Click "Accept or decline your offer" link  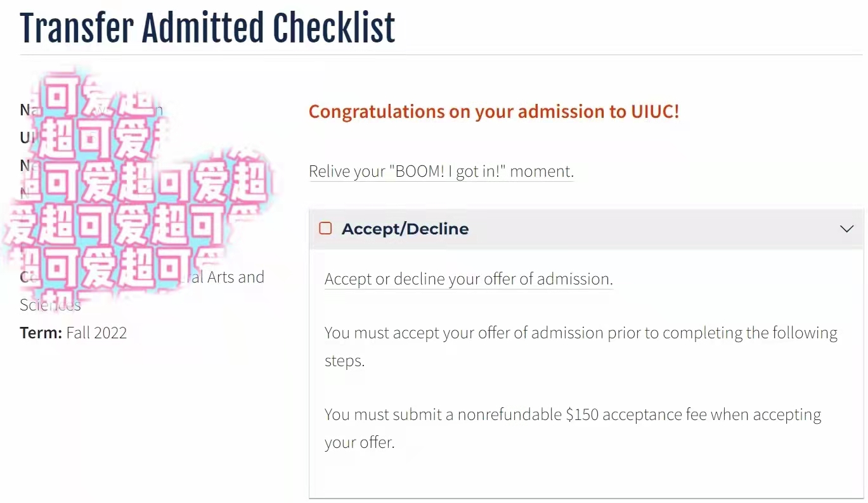tap(468, 279)
